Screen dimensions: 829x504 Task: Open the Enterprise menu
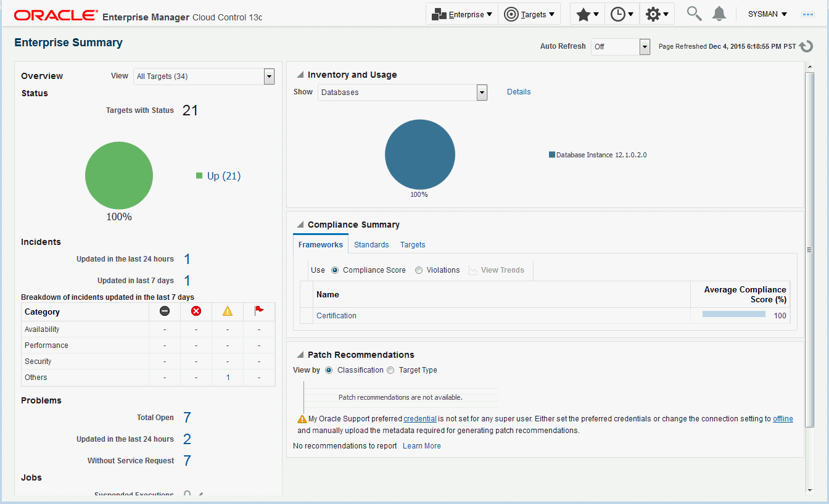[462, 14]
